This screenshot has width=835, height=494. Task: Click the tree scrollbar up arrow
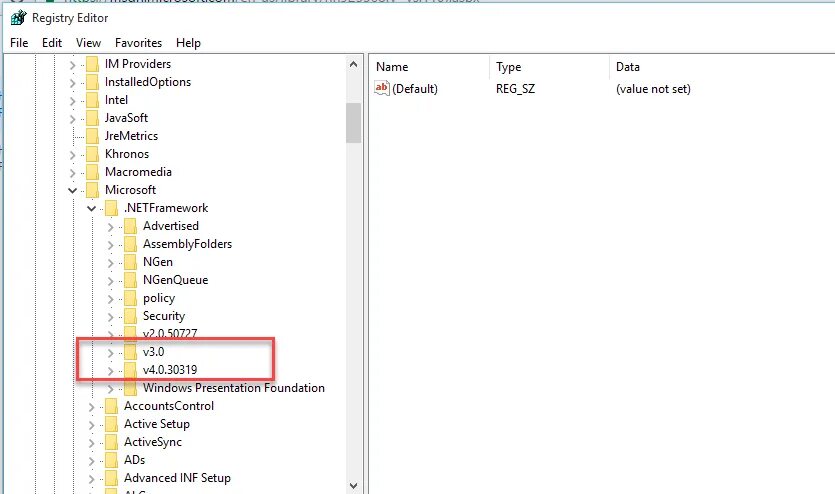click(x=353, y=64)
